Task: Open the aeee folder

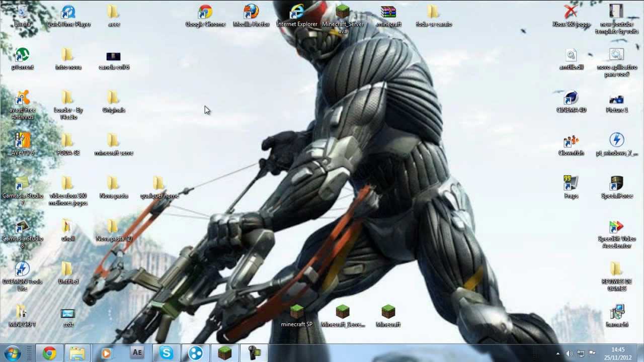Action: click(114, 16)
